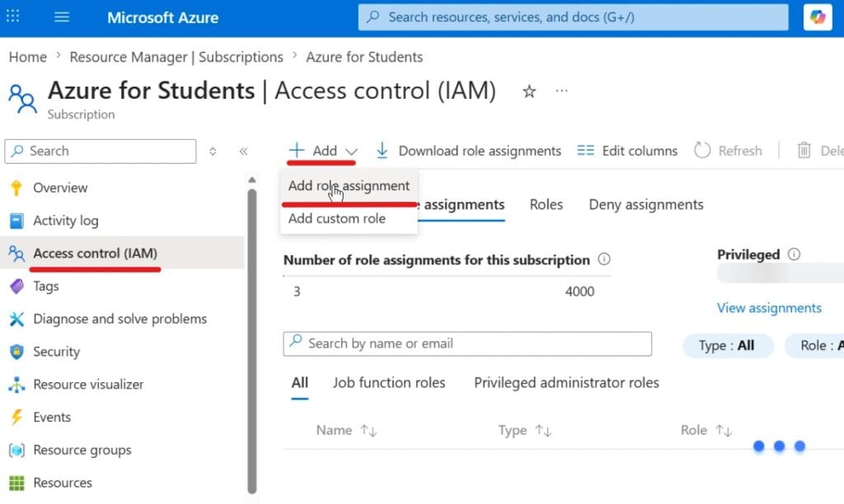844x504 pixels.
Task: Click the Name column header text
Action: 334,431
